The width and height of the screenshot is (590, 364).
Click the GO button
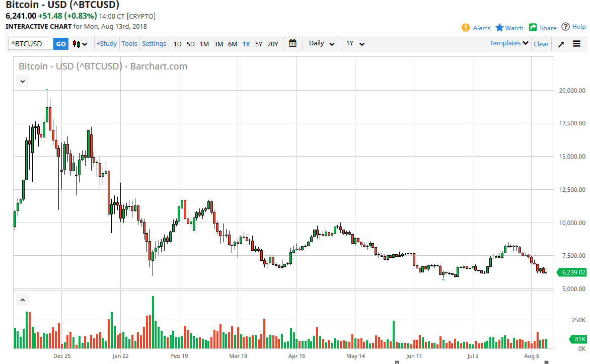click(x=60, y=44)
